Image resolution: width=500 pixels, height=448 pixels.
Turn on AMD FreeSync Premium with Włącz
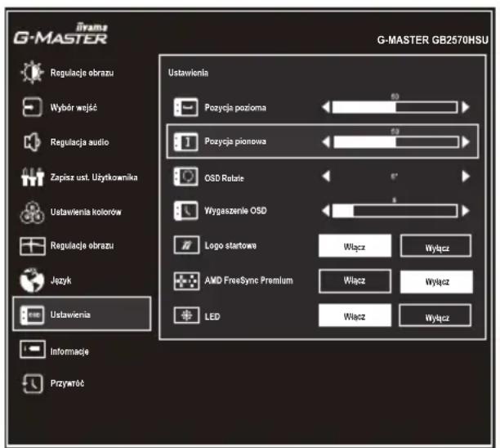(355, 281)
